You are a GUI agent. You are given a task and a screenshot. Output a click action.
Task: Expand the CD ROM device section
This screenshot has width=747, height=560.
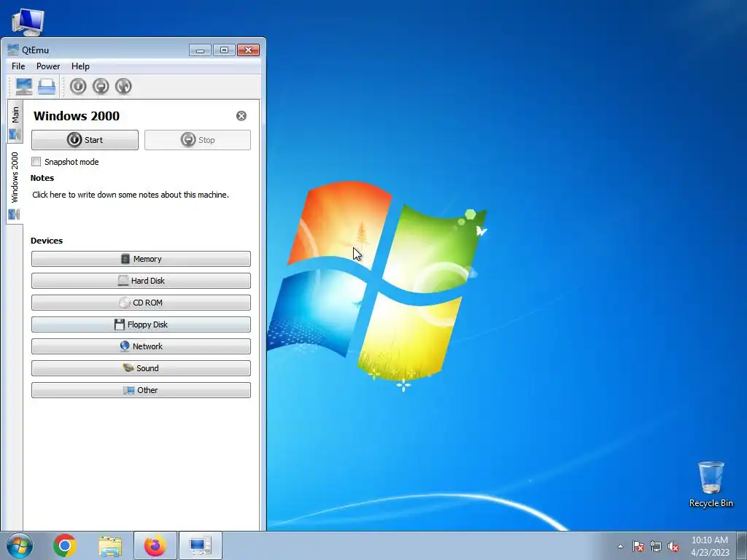tap(141, 303)
